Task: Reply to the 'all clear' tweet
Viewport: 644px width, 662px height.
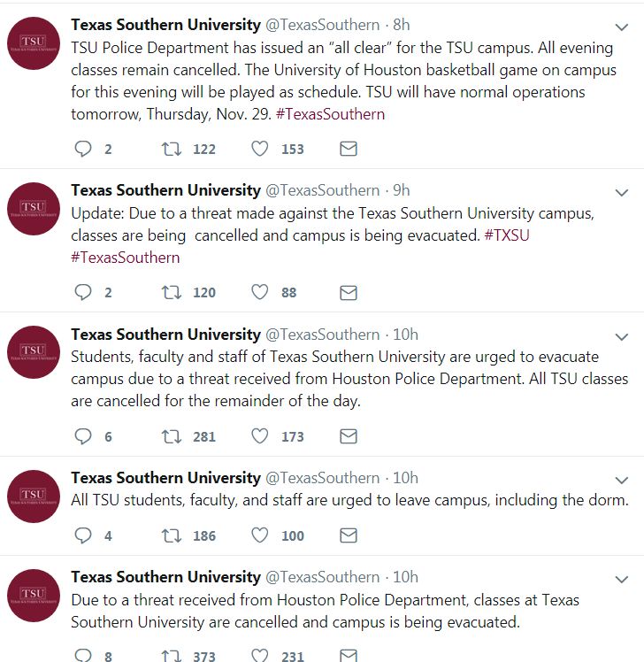Action: (83, 149)
